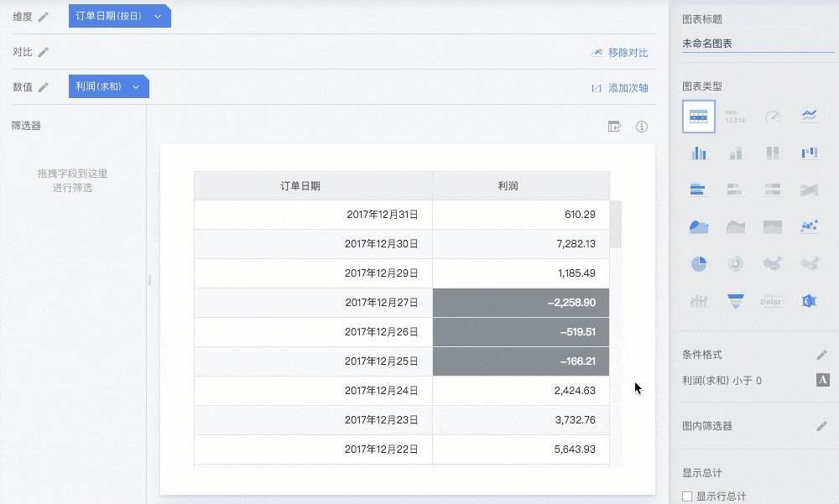Screen dimensions: 839x504
Task: Select the KPI number card chart type
Action: pyautogui.click(x=735, y=116)
